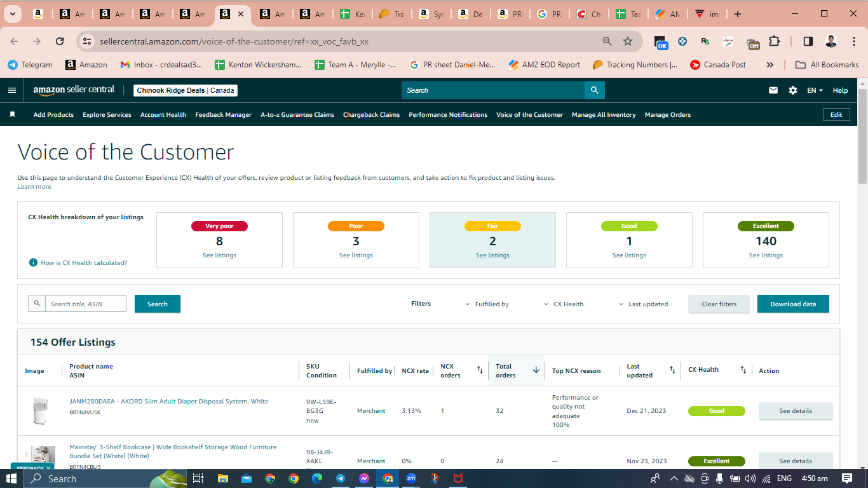Click the browser Back arrow
Viewport: 868px width, 488px height.
point(14,41)
